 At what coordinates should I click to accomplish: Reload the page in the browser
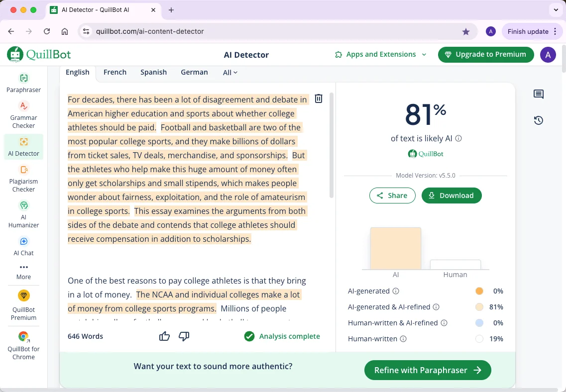[47, 31]
